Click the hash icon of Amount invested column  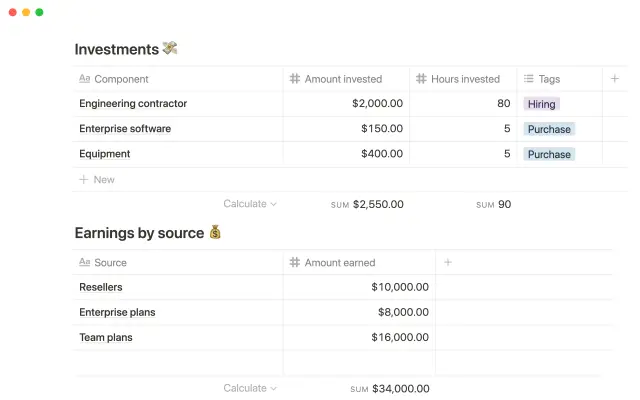click(x=295, y=78)
